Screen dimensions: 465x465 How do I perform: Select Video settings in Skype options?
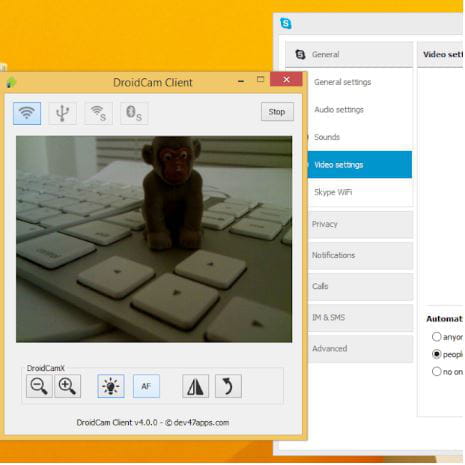pos(359,165)
